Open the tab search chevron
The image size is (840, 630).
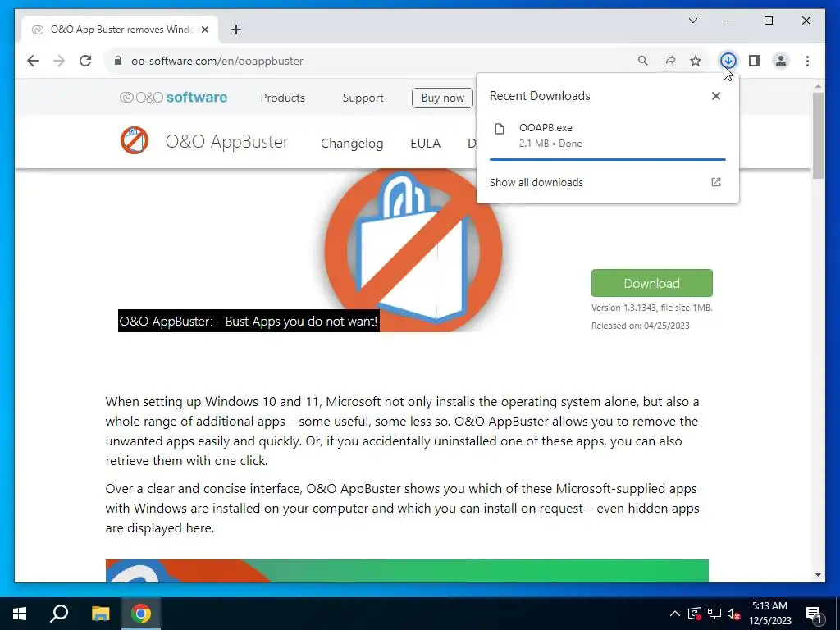[x=692, y=21]
